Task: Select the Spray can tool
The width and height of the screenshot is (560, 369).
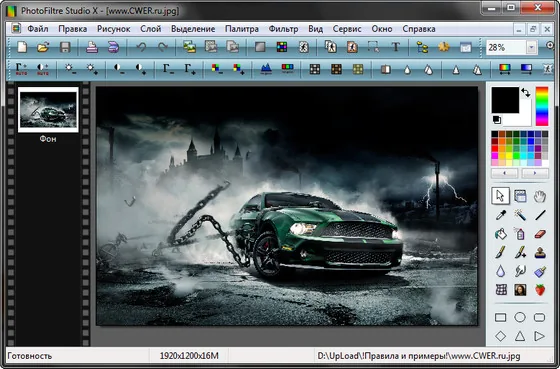Action: pos(520,234)
